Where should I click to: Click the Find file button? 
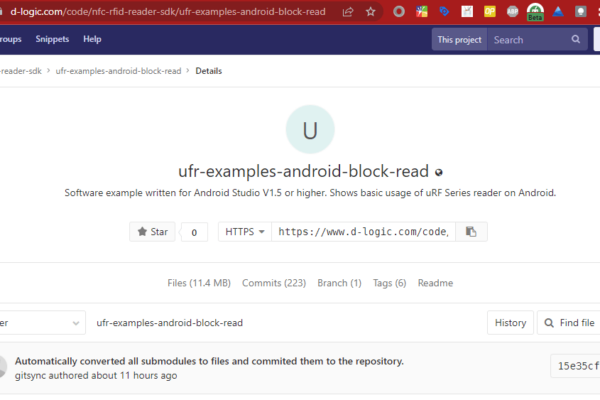[x=569, y=323]
